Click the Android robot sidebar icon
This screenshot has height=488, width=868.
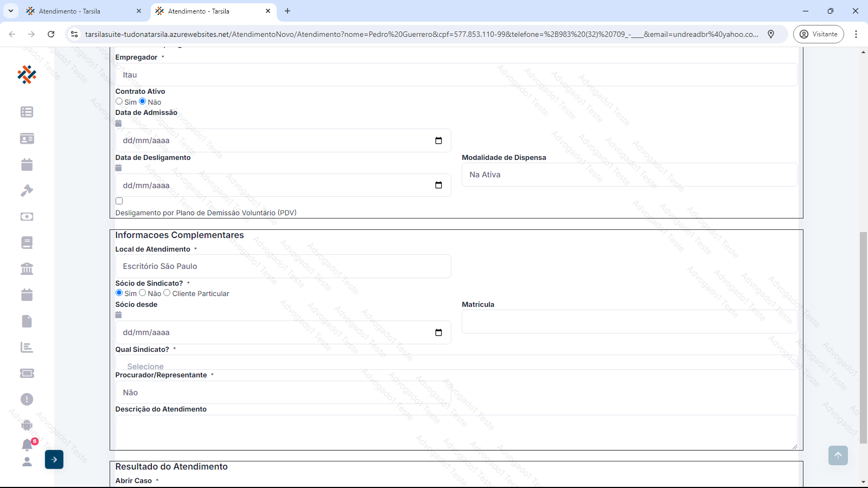(27, 425)
